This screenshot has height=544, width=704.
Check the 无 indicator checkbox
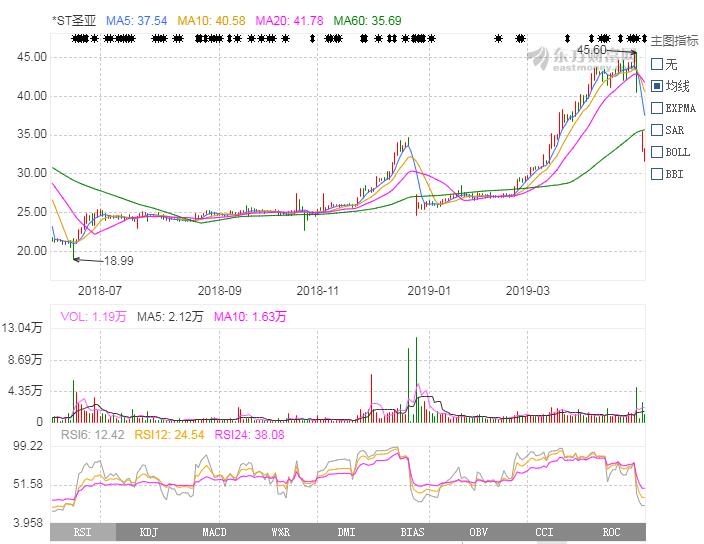tap(657, 64)
